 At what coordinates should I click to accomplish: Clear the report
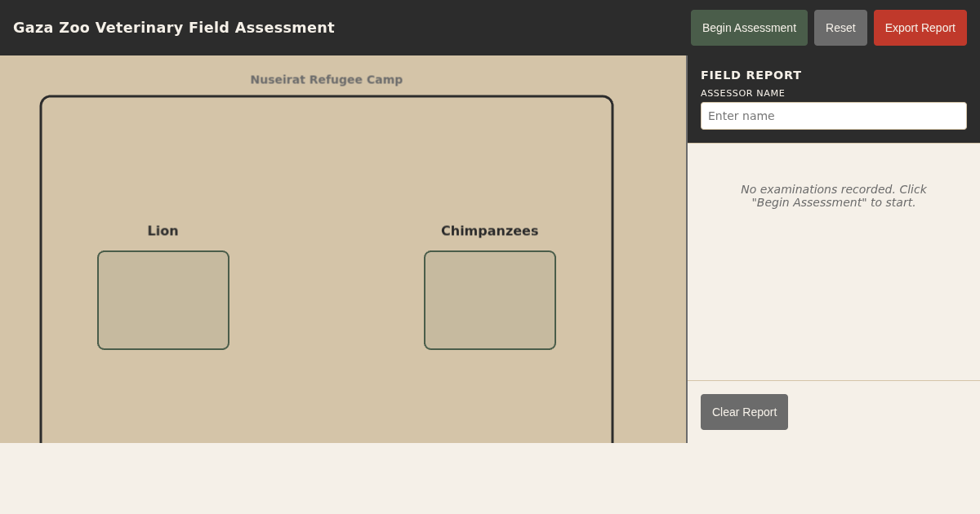click(744, 412)
